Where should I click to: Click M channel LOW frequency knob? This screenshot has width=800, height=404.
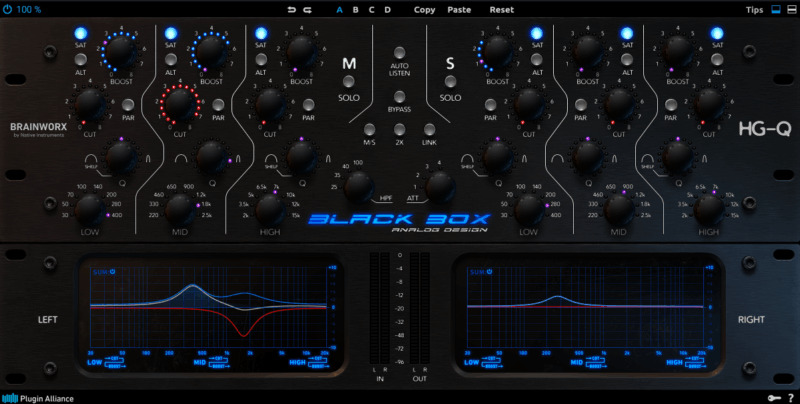coord(90,210)
